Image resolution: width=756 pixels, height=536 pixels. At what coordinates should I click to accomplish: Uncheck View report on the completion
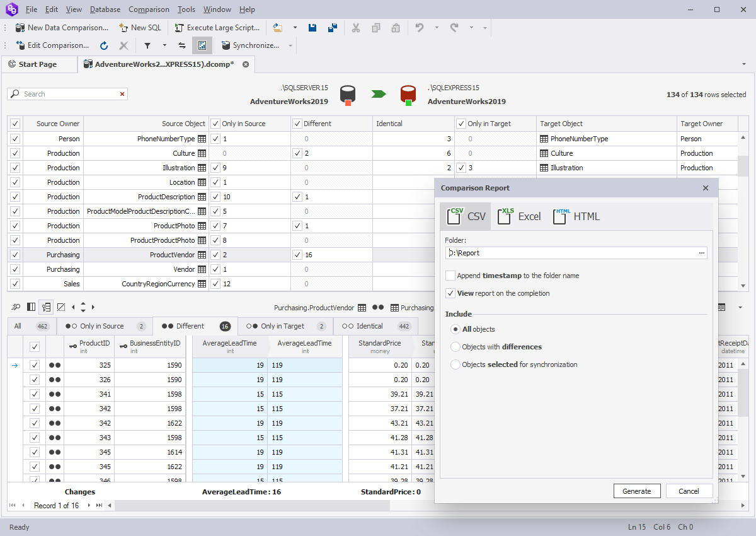[x=450, y=293]
